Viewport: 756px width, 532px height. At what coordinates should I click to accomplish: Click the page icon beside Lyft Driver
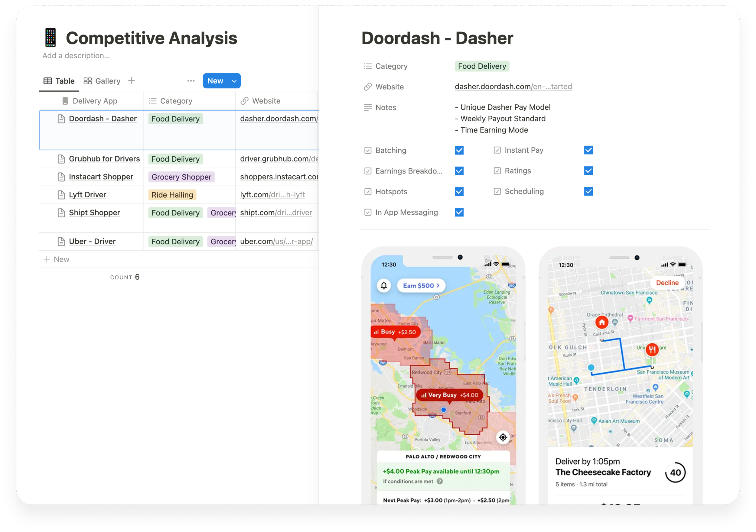[61, 195]
